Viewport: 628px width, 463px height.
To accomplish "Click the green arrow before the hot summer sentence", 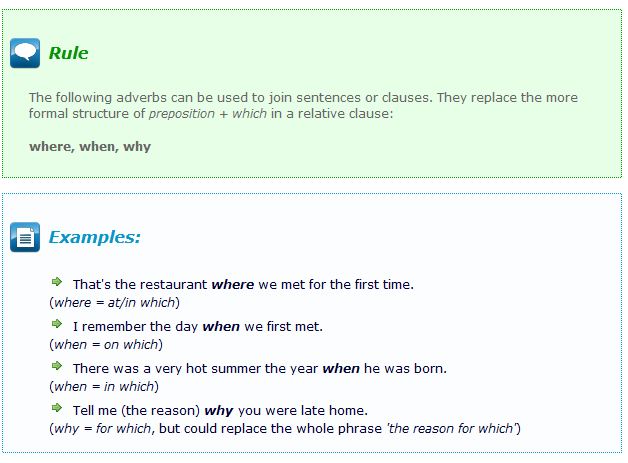I will pyautogui.click(x=57, y=367).
